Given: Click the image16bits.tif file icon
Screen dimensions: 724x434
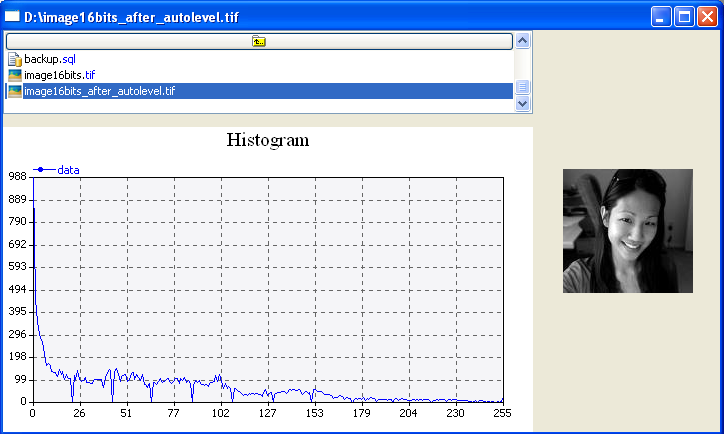Looking at the screenshot, I should click(15, 76).
